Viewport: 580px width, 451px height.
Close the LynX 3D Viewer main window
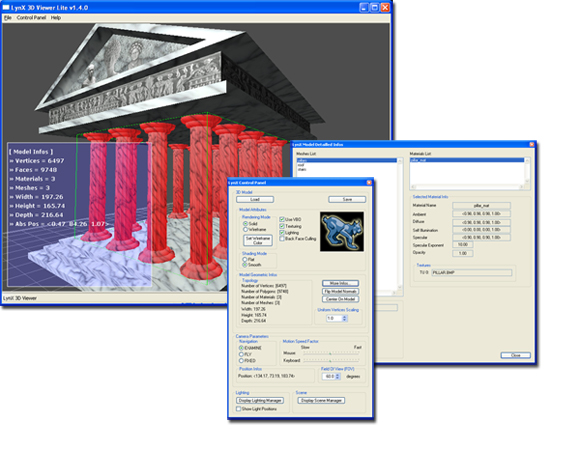(385, 7)
